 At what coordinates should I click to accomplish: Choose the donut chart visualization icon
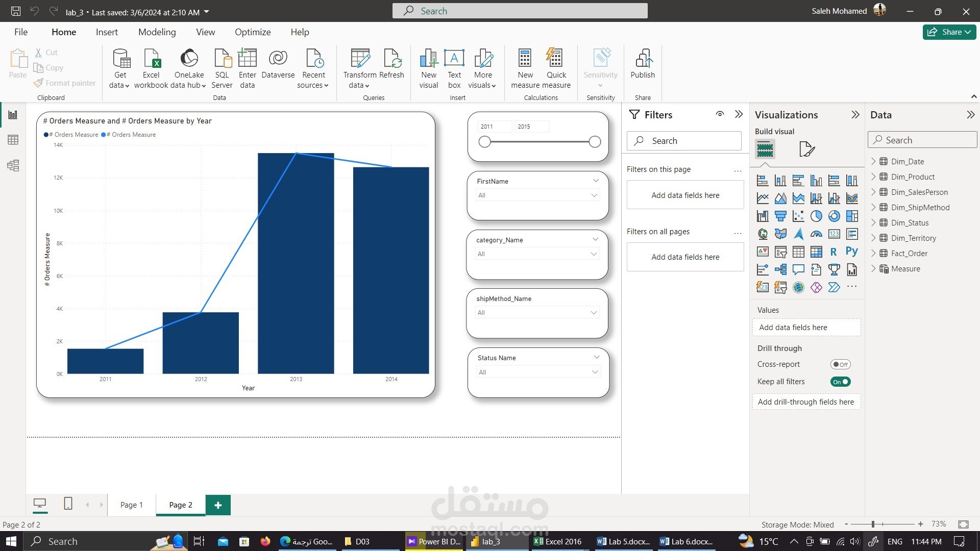click(x=834, y=216)
